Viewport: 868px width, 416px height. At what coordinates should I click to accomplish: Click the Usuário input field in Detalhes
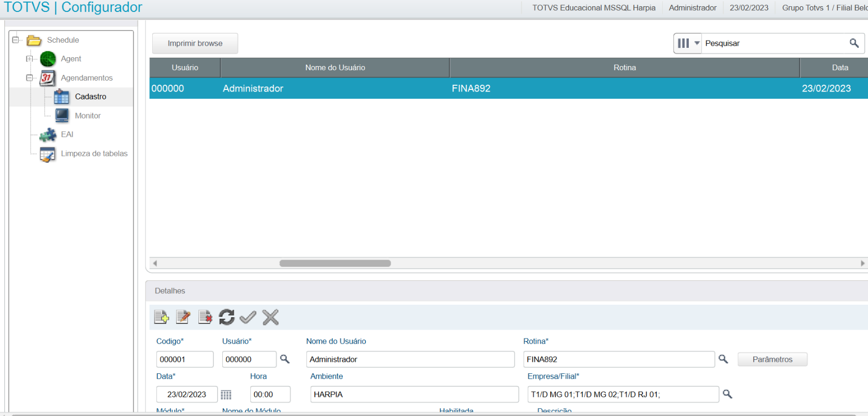[x=249, y=359]
